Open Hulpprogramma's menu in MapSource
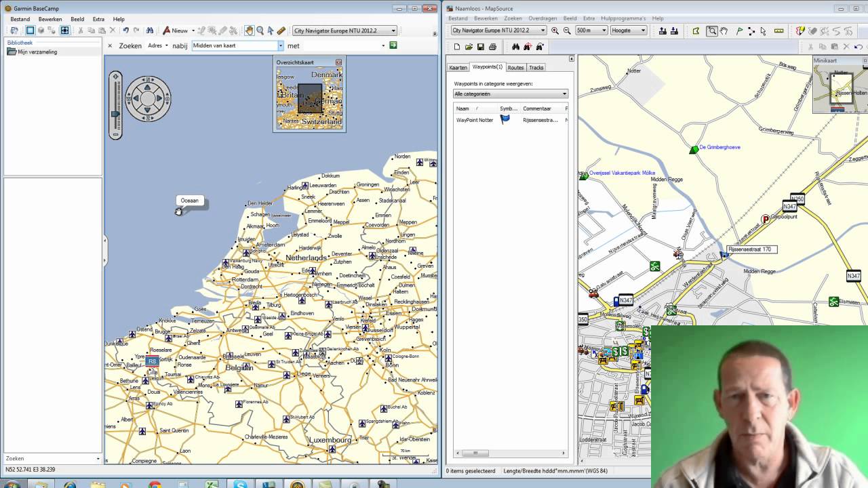 [x=623, y=18]
